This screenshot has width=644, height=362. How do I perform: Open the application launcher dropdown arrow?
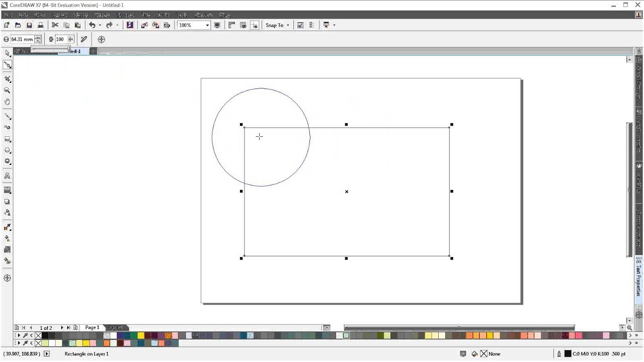(334, 25)
